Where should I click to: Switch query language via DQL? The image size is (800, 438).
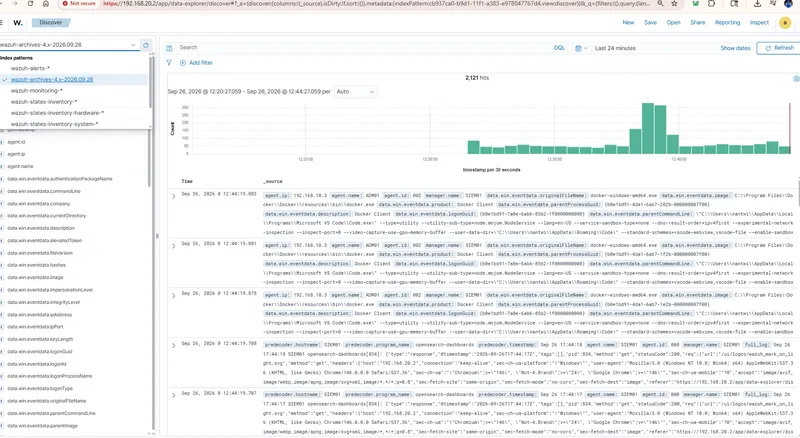click(x=559, y=48)
